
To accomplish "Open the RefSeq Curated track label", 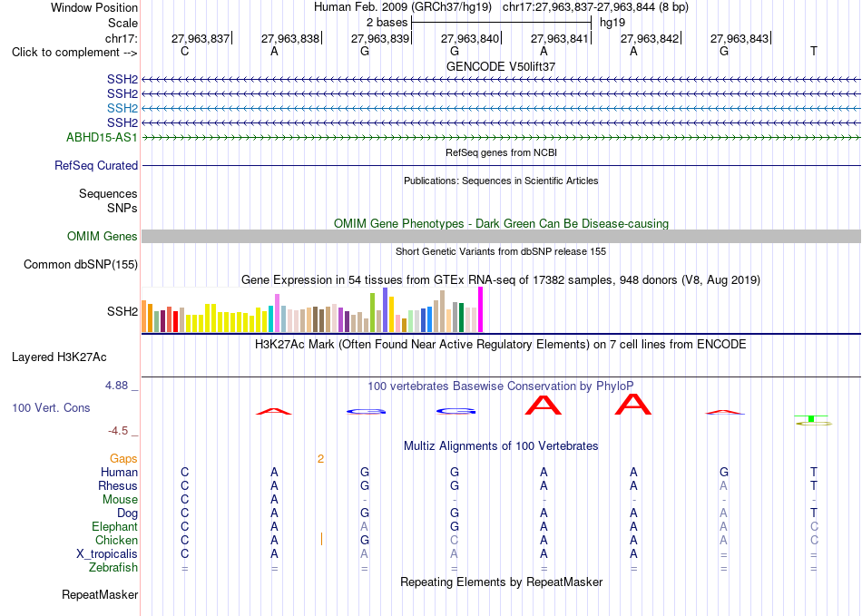I will pos(96,165).
